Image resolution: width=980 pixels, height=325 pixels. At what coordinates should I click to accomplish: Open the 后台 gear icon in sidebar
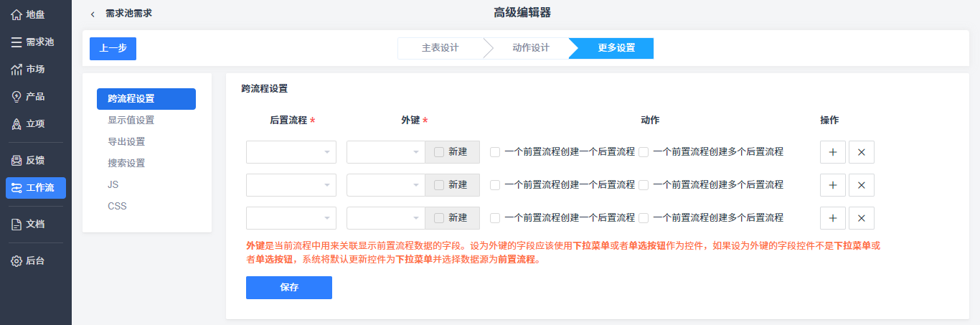[x=17, y=260]
